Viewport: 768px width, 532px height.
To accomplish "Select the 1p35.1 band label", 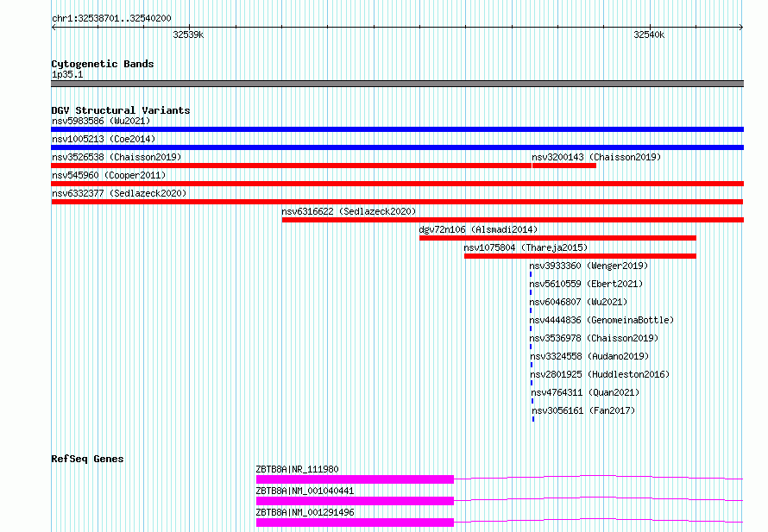I will click(x=67, y=74).
